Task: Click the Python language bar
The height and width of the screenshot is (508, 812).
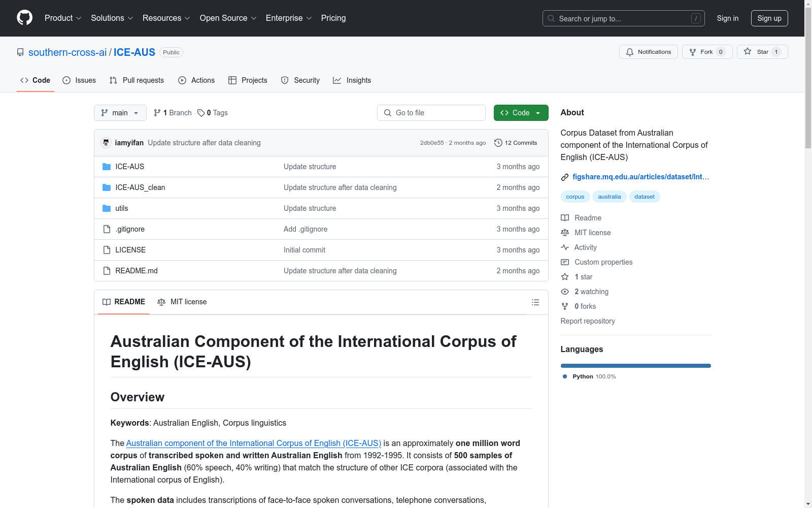Action: [x=635, y=366]
